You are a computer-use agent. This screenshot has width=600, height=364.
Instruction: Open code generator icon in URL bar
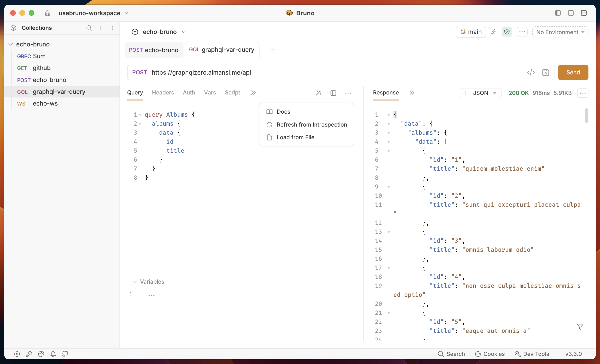tap(531, 72)
